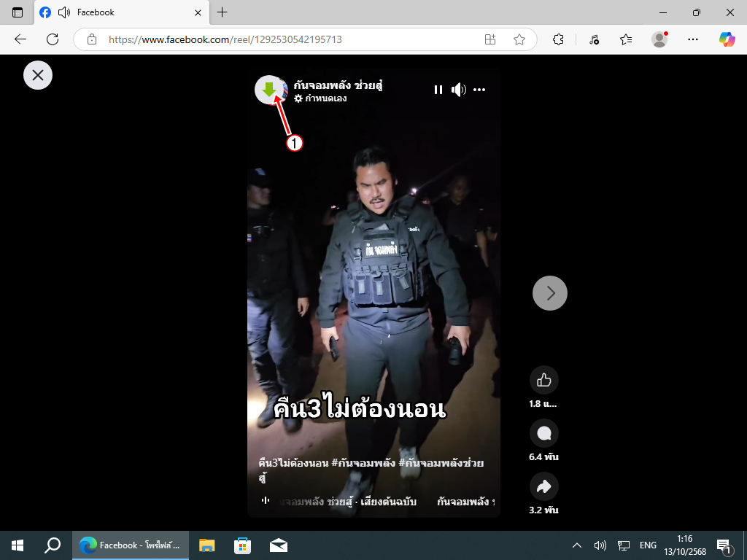Close the reel viewer with X
The width and height of the screenshot is (747, 560).
[38, 75]
